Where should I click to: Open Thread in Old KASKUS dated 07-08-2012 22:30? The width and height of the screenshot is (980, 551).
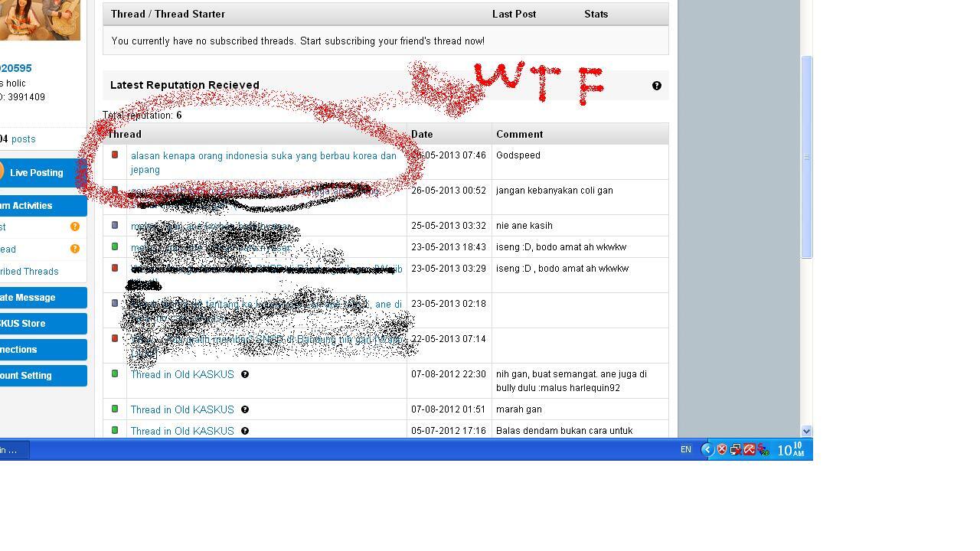coord(182,374)
